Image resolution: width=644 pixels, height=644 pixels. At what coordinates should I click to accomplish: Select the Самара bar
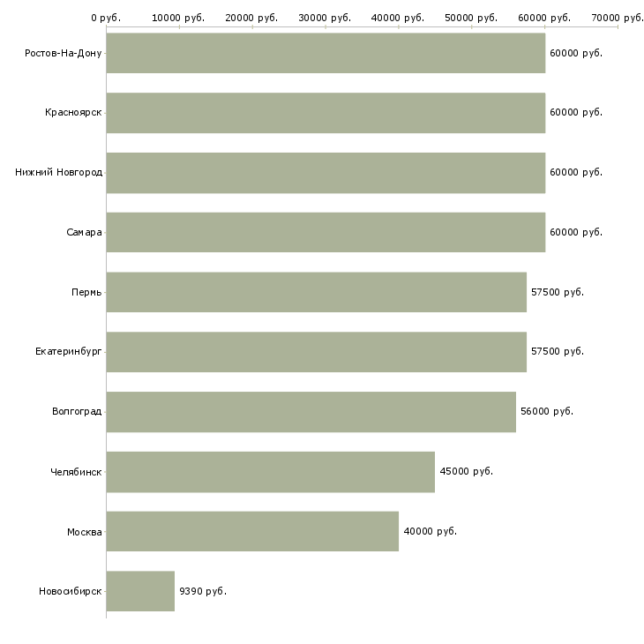326,232
